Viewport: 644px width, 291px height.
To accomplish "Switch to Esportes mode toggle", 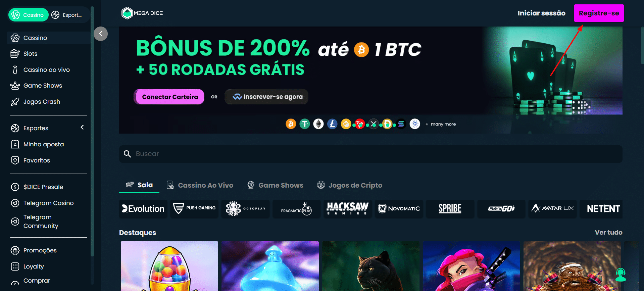I will point(67,15).
